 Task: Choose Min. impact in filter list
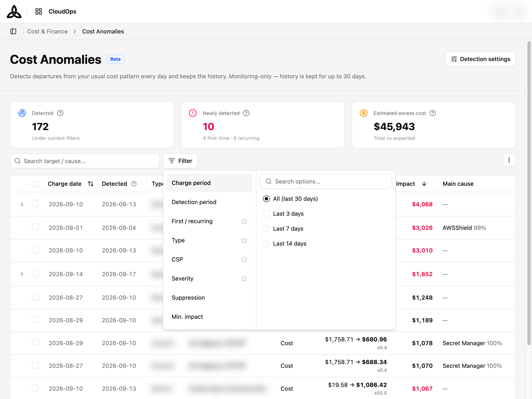click(x=209, y=317)
